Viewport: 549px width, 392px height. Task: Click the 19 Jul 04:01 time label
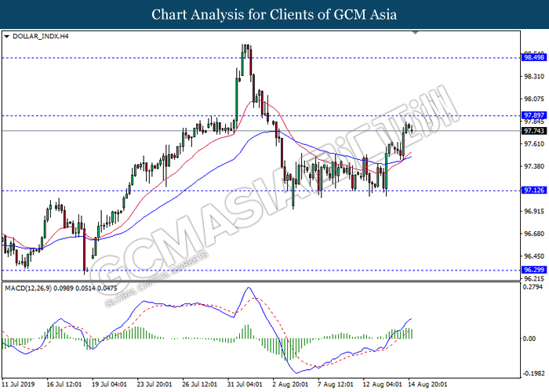coord(109,384)
